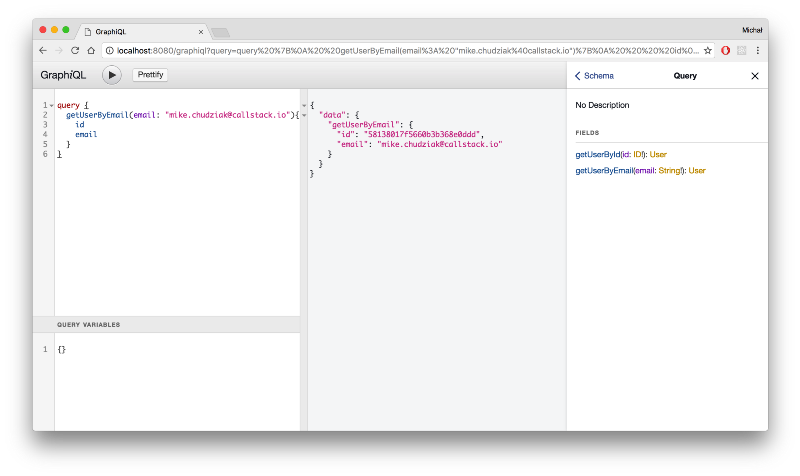The height and width of the screenshot is (476, 800).
Task: Go back in browser history
Action: pyautogui.click(x=43, y=51)
